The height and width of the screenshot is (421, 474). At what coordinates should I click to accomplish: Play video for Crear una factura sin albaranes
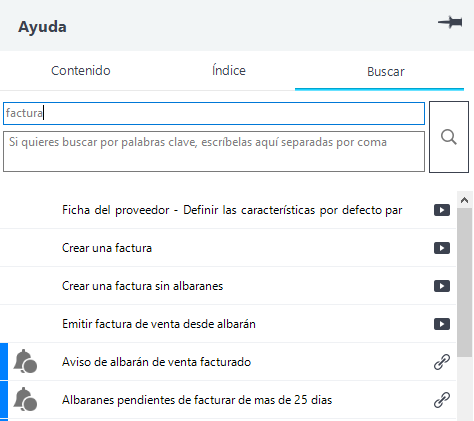click(x=442, y=286)
